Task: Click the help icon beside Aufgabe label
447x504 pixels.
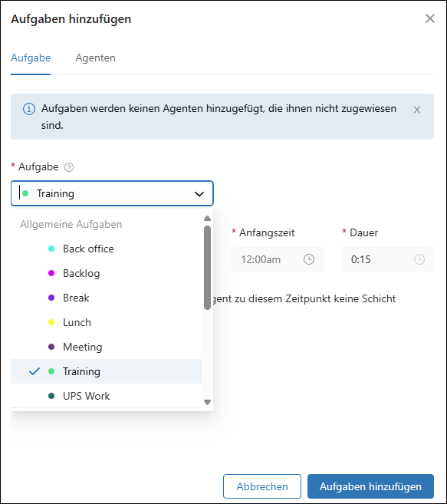Action: pyautogui.click(x=69, y=167)
